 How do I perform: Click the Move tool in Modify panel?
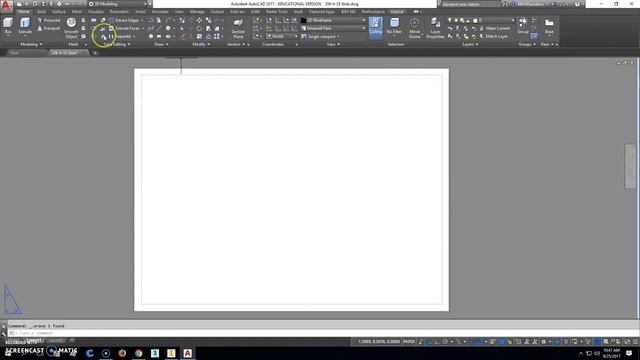pyautogui.click(x=199, y=20)
